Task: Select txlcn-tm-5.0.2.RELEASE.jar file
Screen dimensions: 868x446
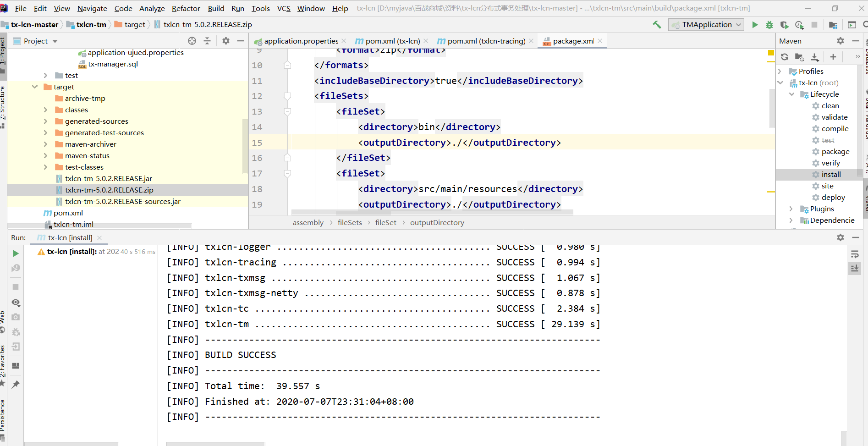Action: [109, 178]
